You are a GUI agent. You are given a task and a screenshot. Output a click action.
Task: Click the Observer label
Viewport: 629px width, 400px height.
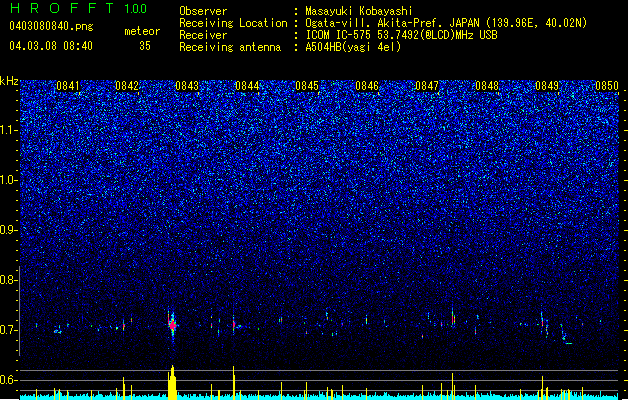pyautogui.click(x=203, y=11)
